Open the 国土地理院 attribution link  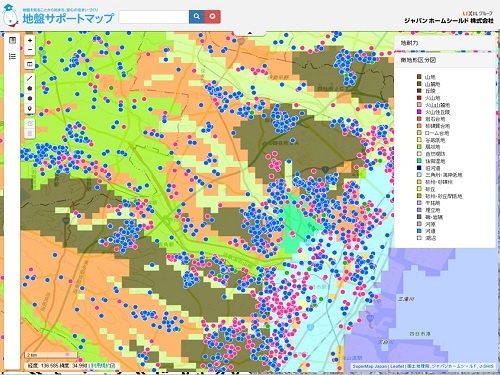[418, 366]
